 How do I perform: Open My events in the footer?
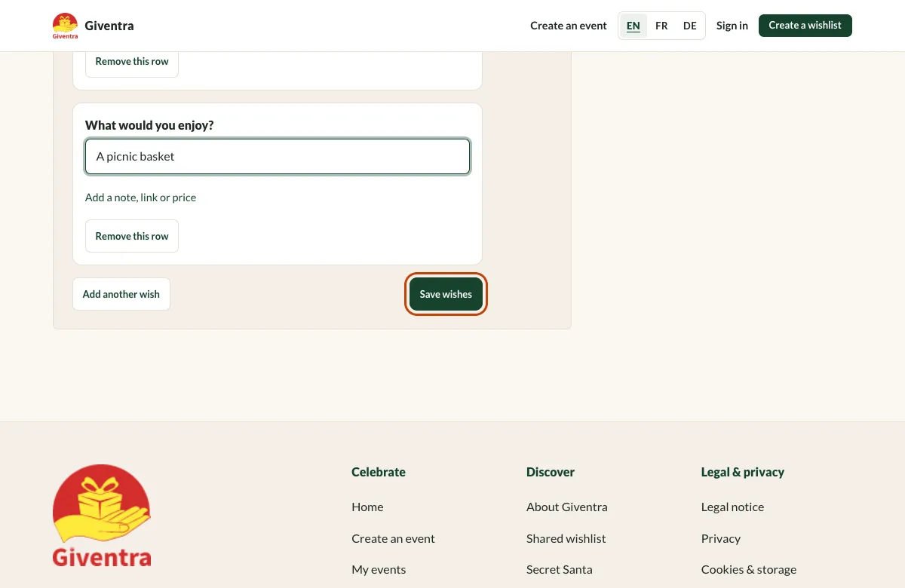coord(379,570)
